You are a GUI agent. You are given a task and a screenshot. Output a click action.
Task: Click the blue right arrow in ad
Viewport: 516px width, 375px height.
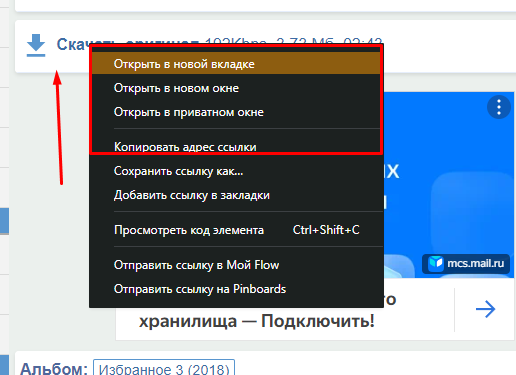pos(485,309)
